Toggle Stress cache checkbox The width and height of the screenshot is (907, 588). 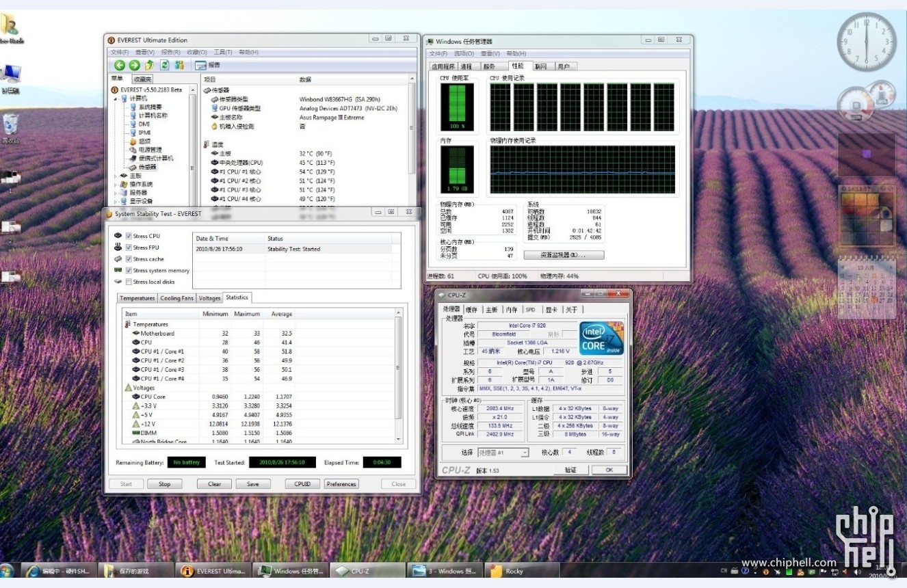click(129, 259)
